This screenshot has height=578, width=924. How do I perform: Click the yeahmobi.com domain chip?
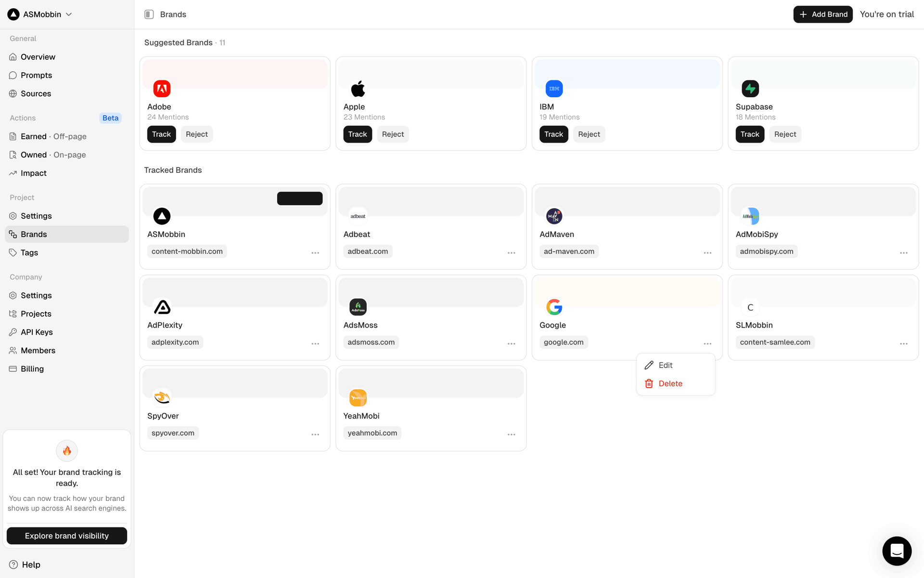[372, 433]
